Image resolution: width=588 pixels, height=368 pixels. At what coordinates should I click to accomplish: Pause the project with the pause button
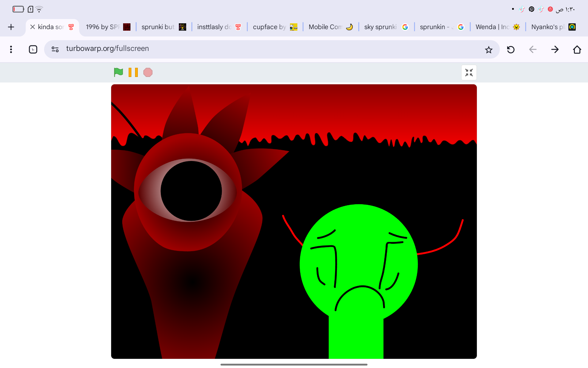click(133, 72)
